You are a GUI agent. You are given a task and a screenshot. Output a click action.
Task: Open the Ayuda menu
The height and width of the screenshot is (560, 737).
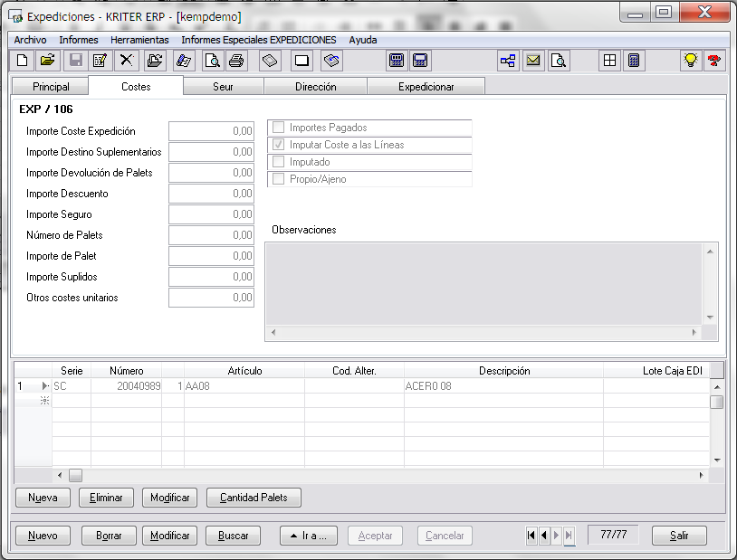363,40
